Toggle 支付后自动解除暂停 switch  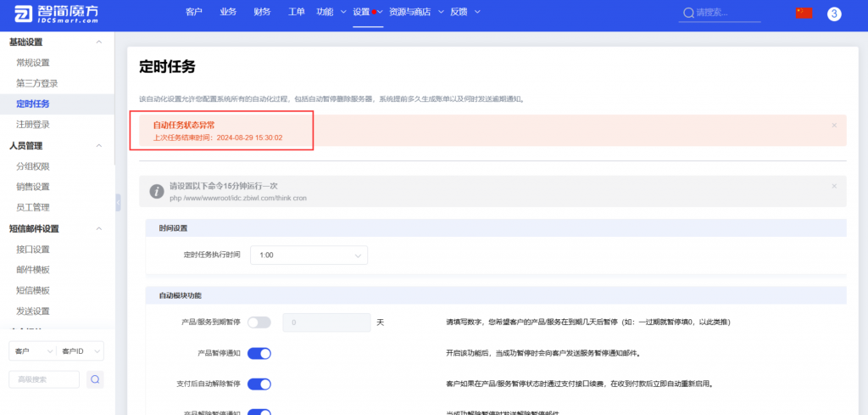pos(259,384)
